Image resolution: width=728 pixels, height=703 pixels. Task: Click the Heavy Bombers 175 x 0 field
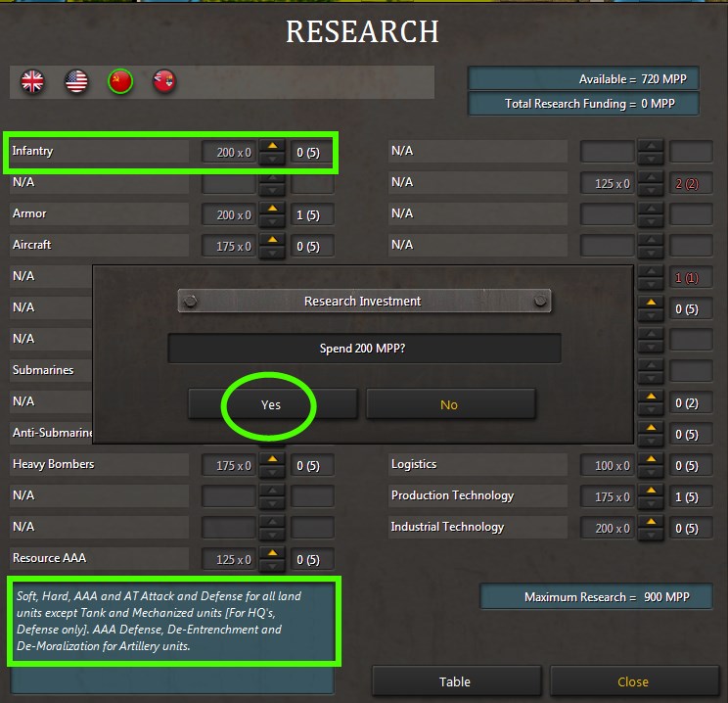click(x=229, y=466)
